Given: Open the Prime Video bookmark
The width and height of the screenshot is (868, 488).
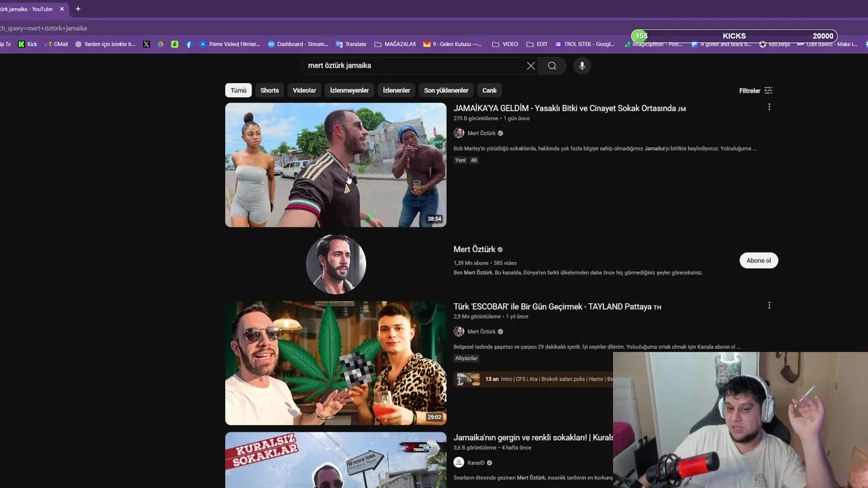Looking at the screenshot, I should point(230,44).
